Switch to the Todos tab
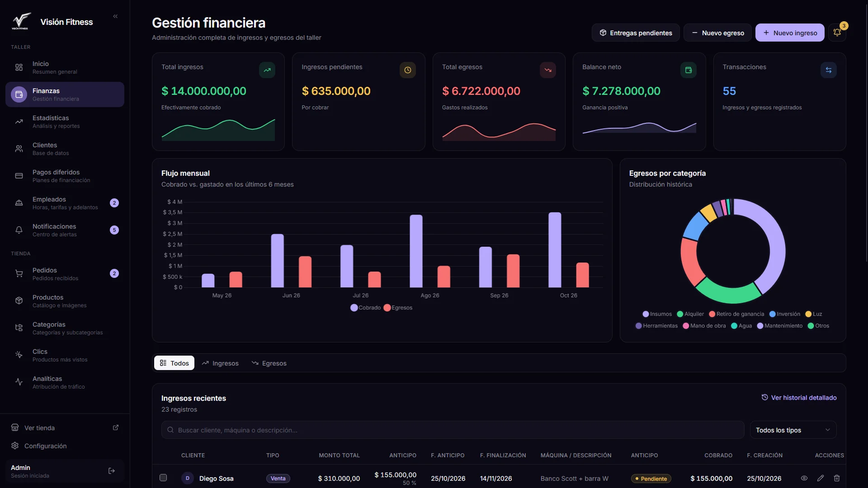 pyautogui.click(x=174, y=363)
